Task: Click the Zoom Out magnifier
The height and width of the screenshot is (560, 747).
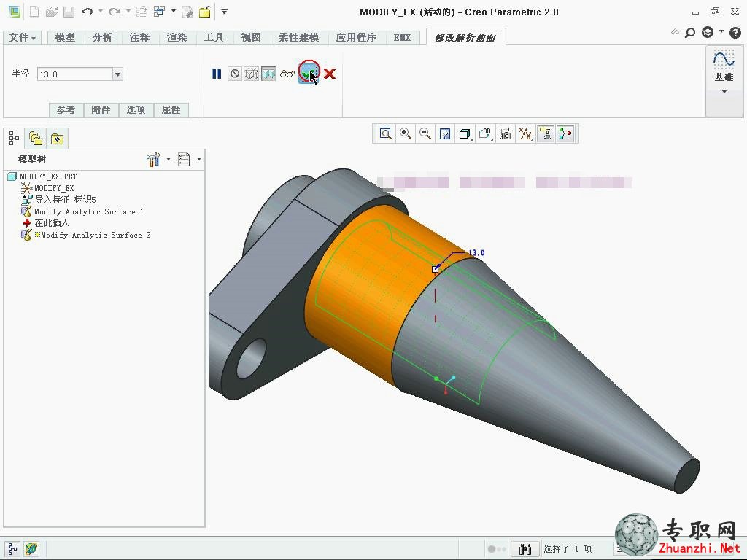Action: pos(425,134)
